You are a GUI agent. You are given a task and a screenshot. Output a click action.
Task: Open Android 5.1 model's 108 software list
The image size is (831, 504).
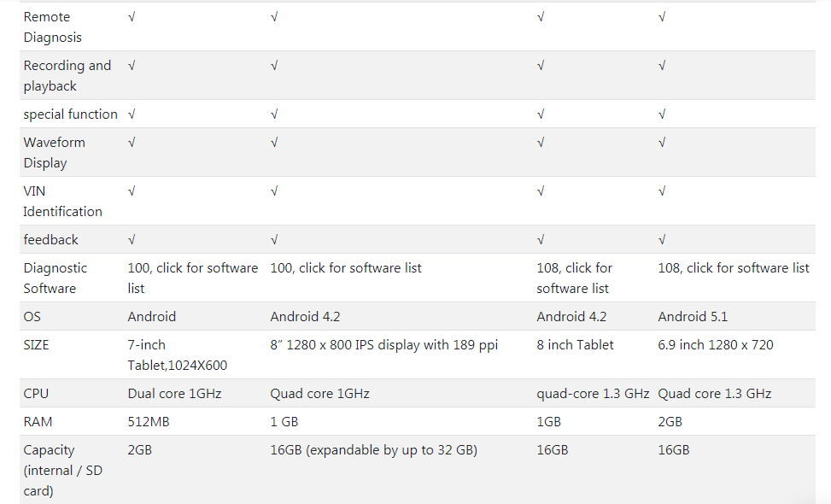click(x=734, y=268)
